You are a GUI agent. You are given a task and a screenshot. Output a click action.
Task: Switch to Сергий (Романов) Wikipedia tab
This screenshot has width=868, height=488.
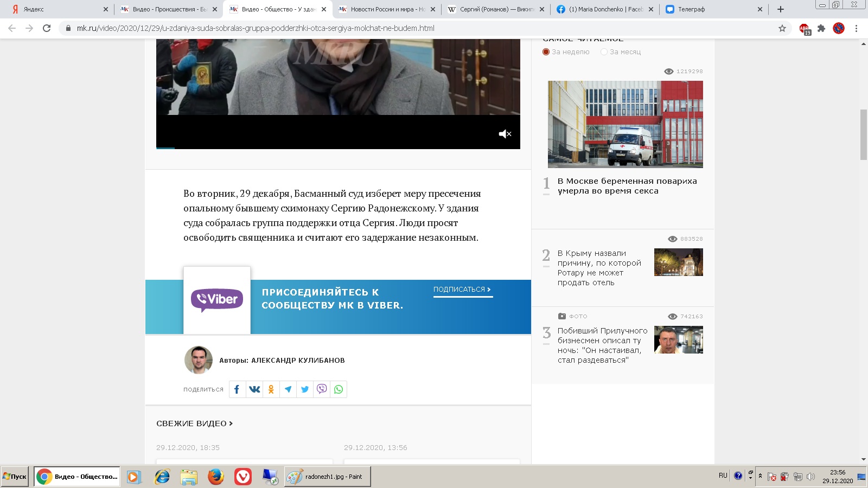(495, 9)
